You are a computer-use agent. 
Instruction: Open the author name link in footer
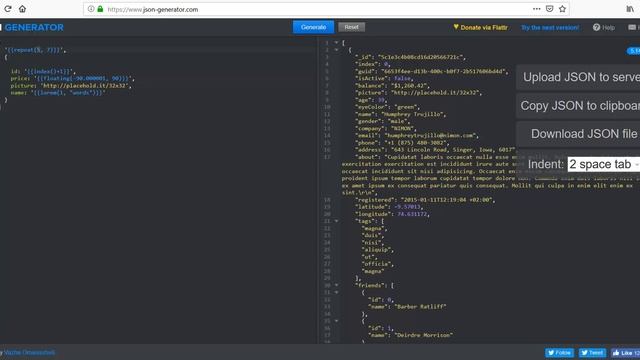click(29, 352)
